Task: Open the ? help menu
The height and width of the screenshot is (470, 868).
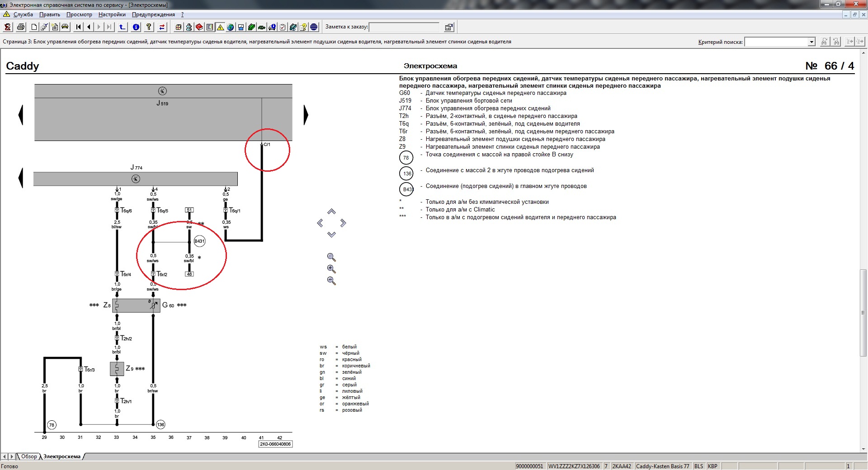Action: 182,14
